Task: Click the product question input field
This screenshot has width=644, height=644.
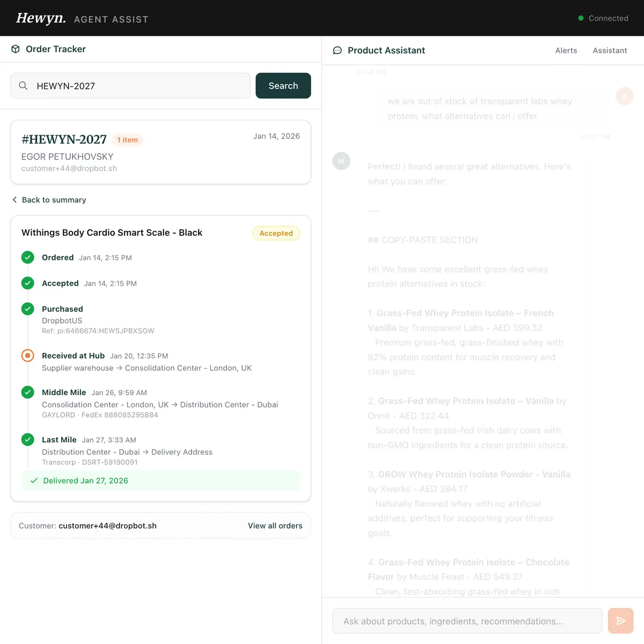Action: (x=467, y=620)
